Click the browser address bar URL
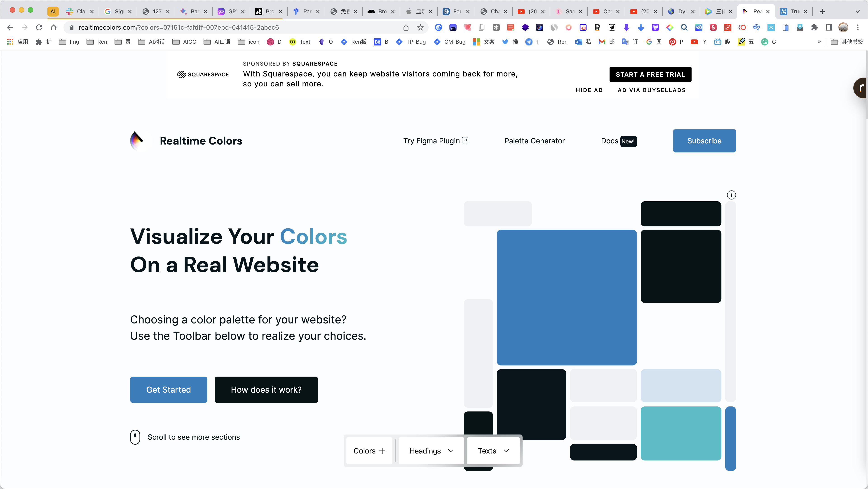This screenshot has width=868, height=489. (x=178, y=27)
